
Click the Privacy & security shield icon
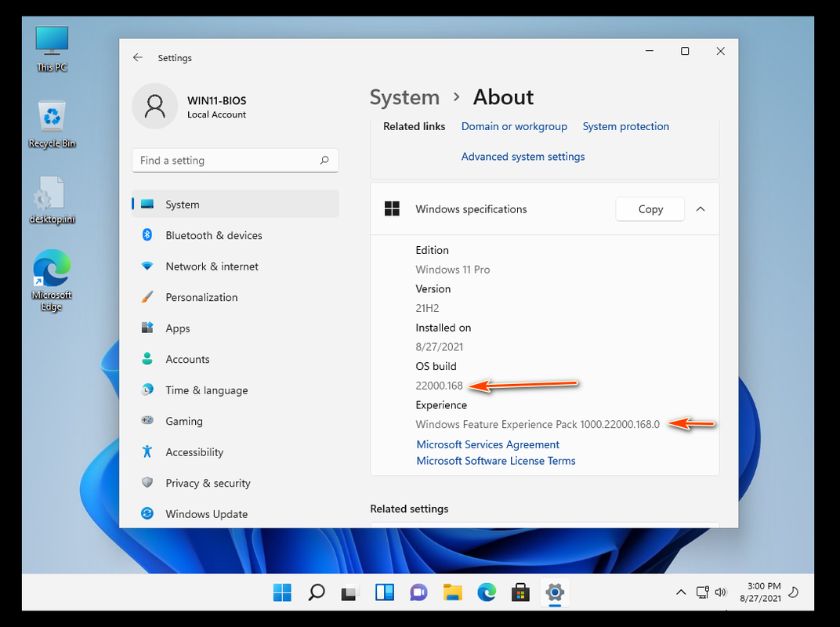click(x=147, y=482)
